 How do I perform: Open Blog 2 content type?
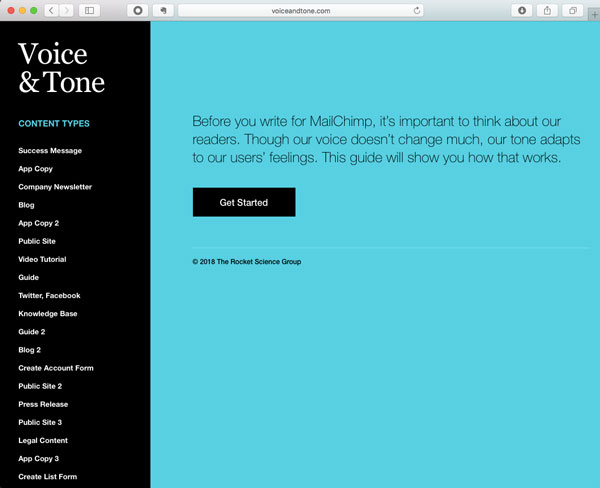tap(29, 350)
